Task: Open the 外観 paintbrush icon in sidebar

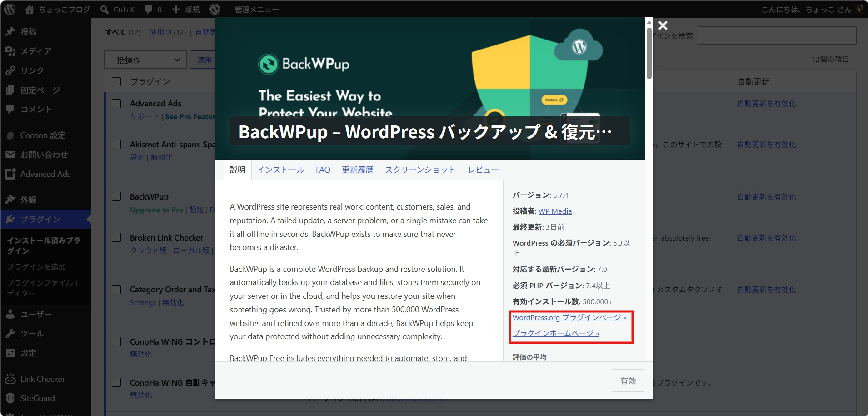Action: [10, 200]
